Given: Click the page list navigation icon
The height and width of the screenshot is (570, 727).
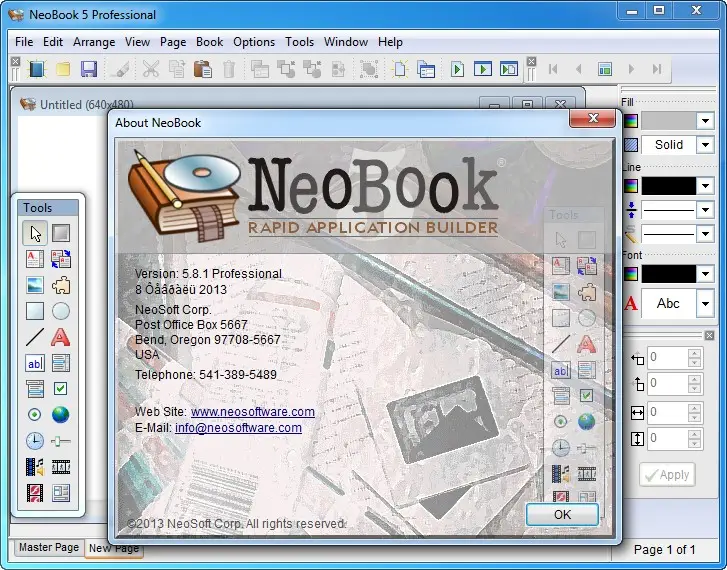Looking at the screenshot, I should coord(605,69).
